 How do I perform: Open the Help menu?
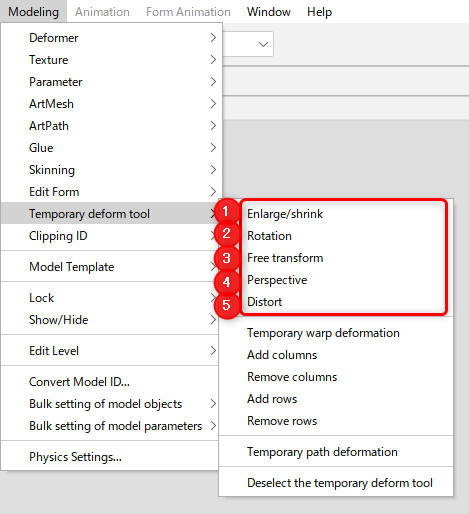pos(319,12)
